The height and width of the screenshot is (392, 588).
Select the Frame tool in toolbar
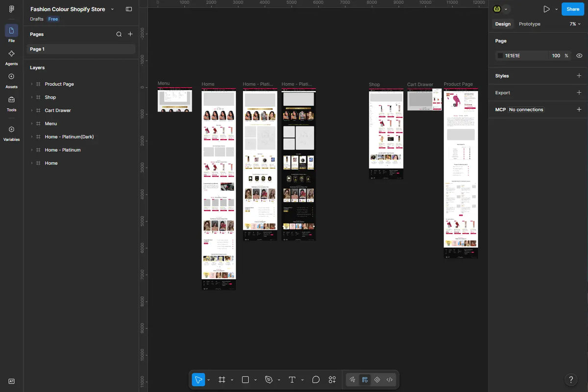222,380
